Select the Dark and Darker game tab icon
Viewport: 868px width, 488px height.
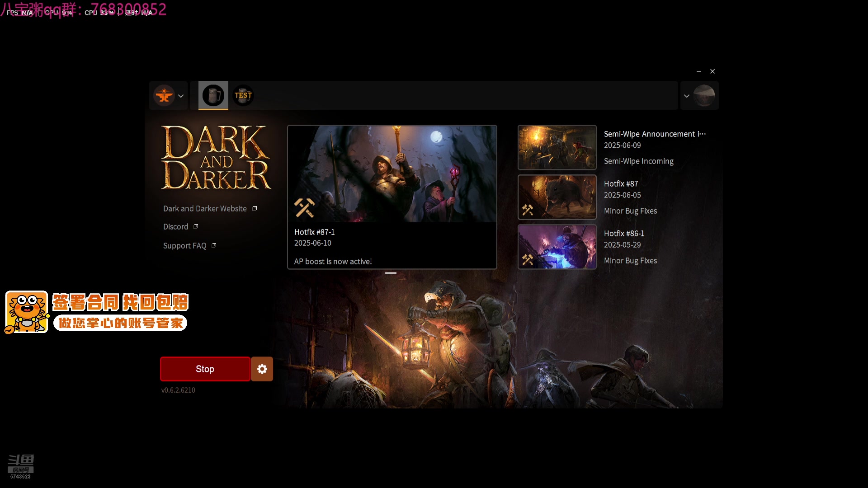(213, 95)
